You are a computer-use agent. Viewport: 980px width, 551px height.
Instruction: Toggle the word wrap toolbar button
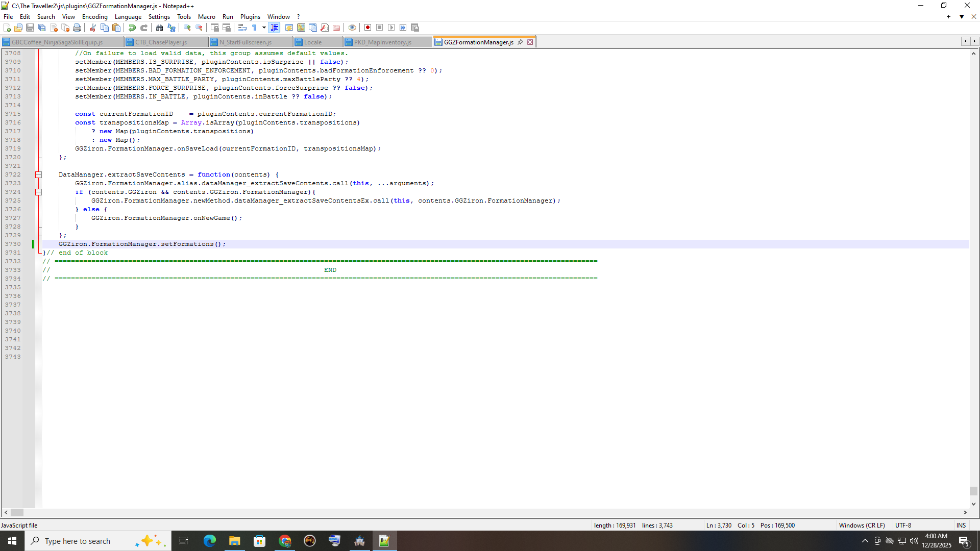point(242,28)
